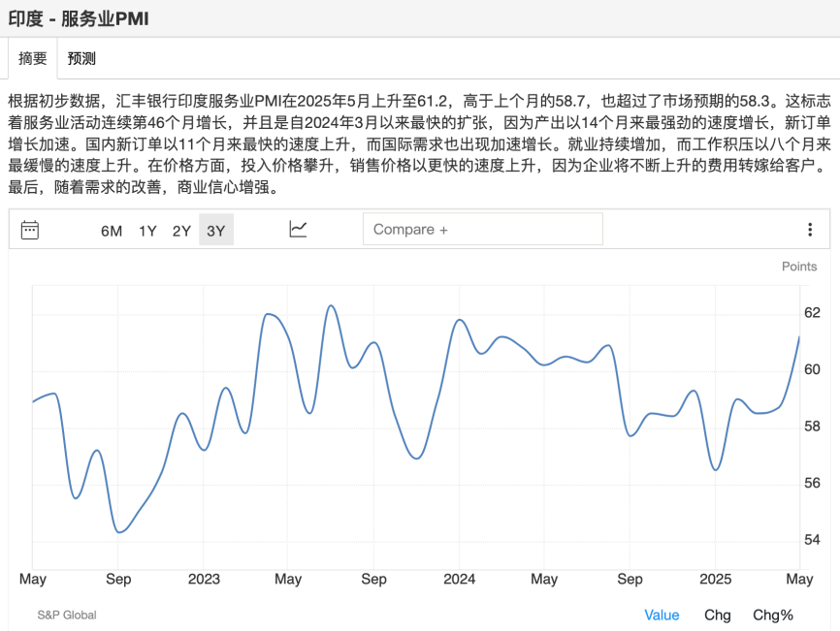840x631 pixels.
Task: Switch chart to 1Y range
Action: point(147,231)
